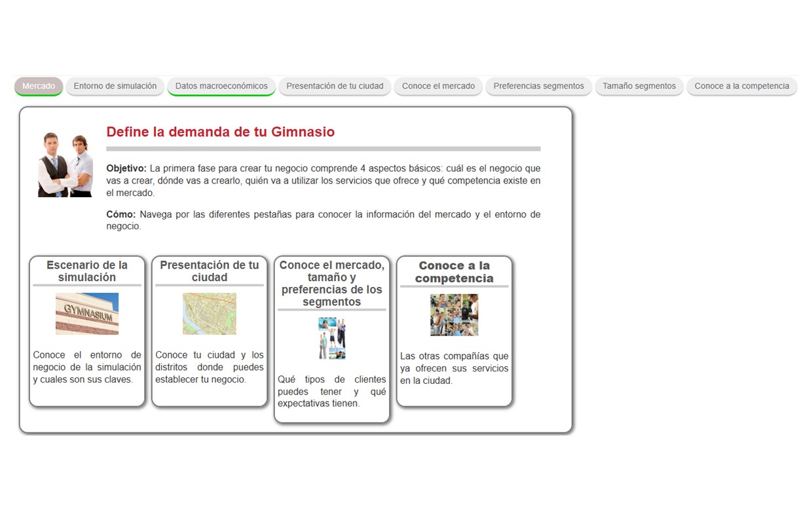Click the Gymnasium building thumbnail
Image resolution: width=812 pixels, height=511 pixels.
[87, 314]
